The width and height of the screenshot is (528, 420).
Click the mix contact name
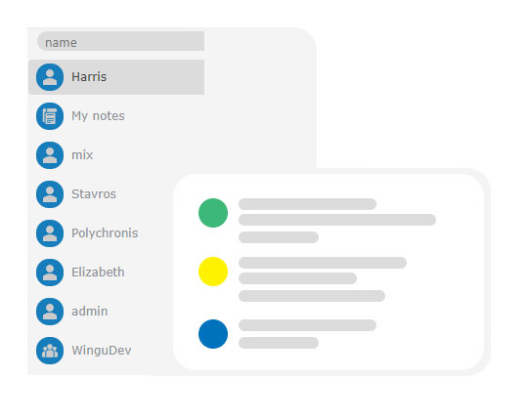tap(82, 155)
